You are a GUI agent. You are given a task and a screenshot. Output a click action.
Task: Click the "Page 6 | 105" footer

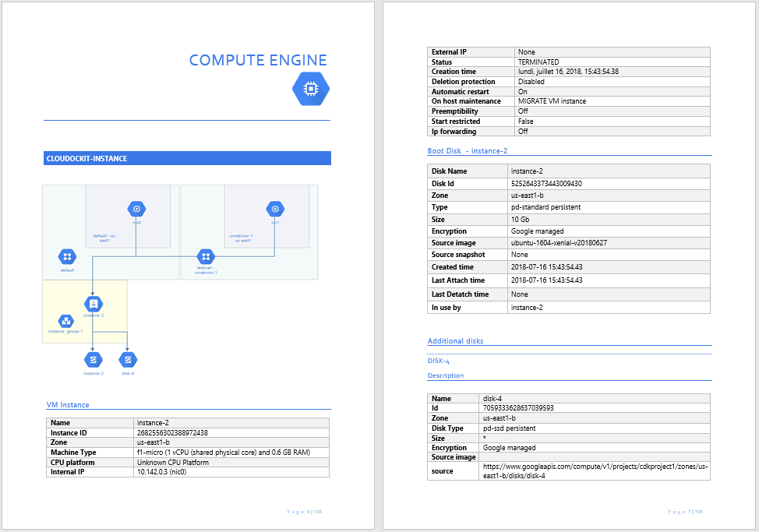pos(305,512)
